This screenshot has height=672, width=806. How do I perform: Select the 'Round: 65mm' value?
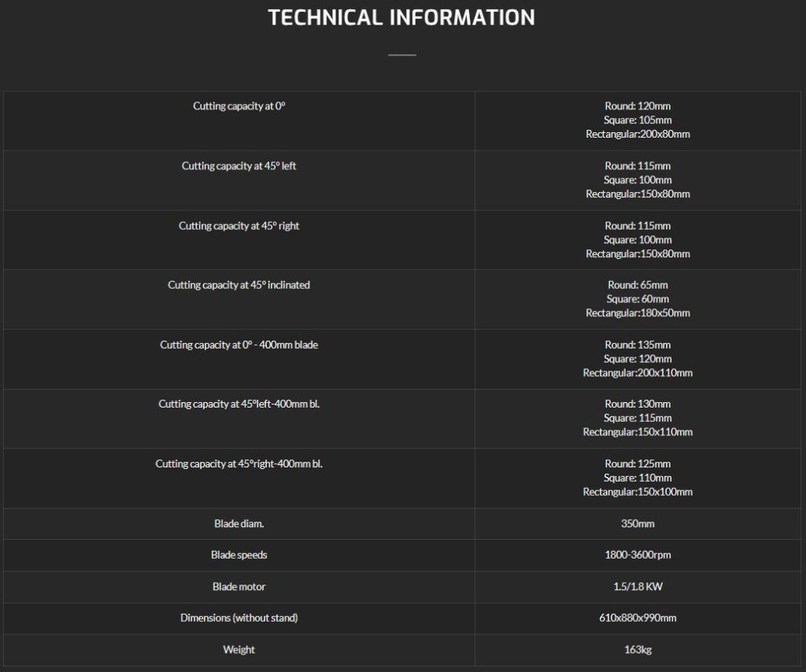coord(638,285)
